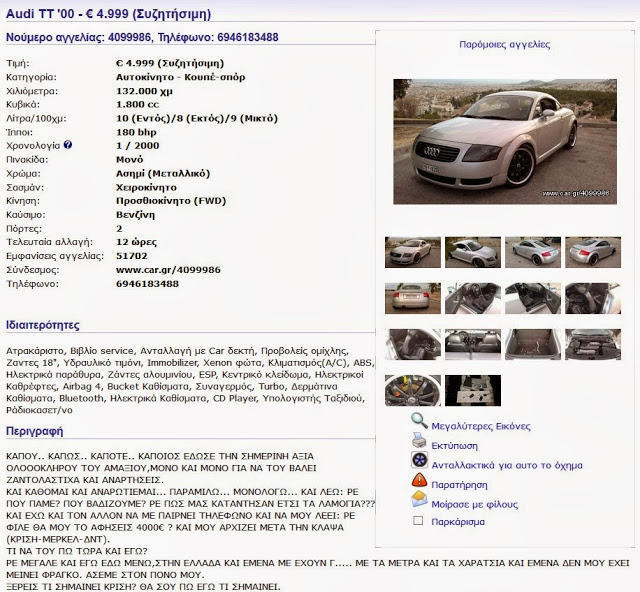Click the magnifier icon for larger images
640x592 pixels.
click(419, 421)
